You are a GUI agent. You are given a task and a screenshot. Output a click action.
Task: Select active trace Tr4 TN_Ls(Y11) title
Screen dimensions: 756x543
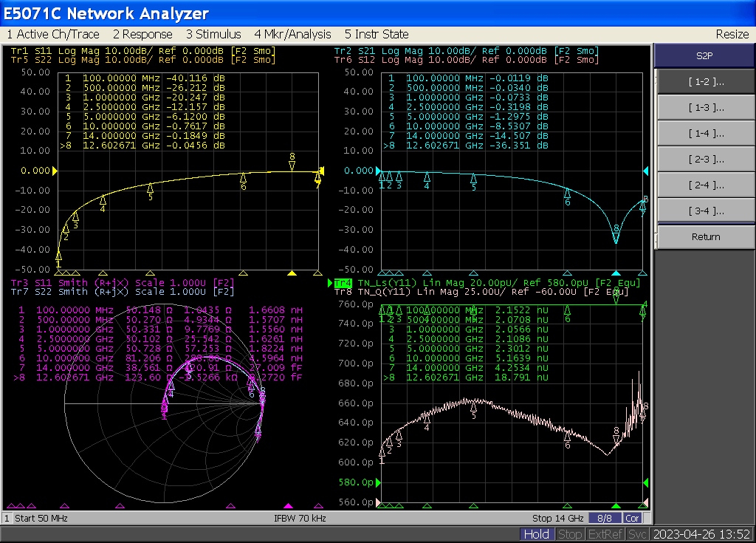pos(487,283)
